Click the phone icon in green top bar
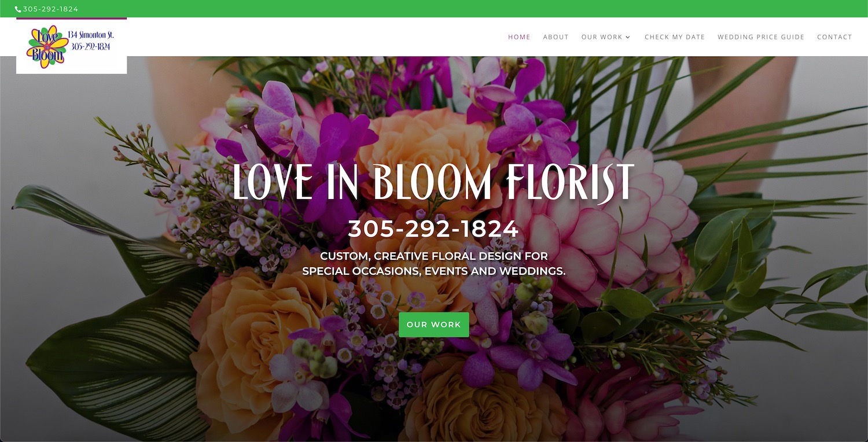 pyautogui.click(x=18, y=9)
